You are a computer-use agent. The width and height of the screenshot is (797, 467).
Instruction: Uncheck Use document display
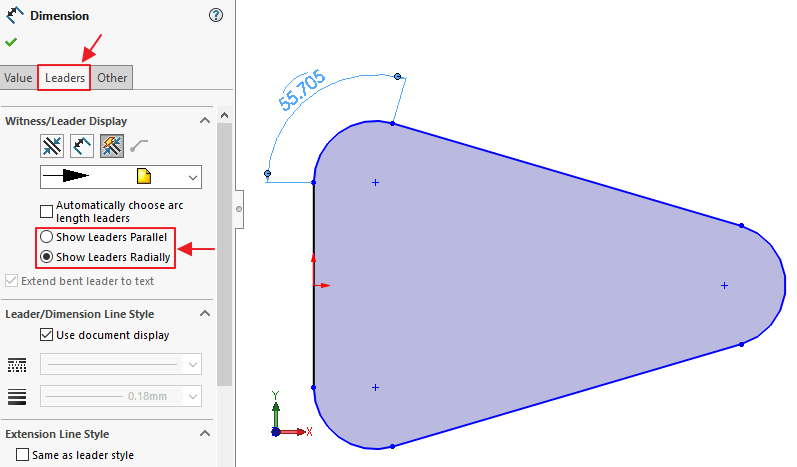(46, 334)
